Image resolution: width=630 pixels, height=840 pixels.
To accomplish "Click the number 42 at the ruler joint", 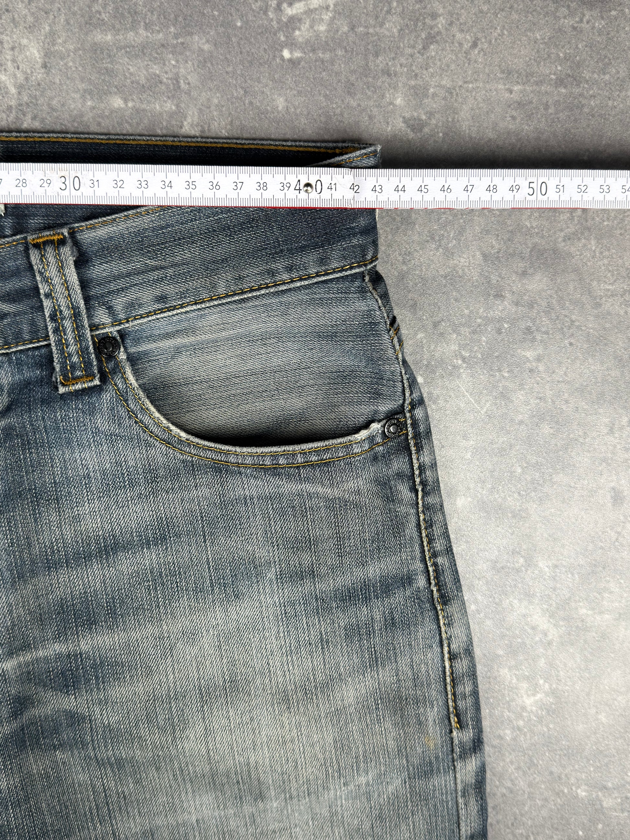I will (355, 188).
